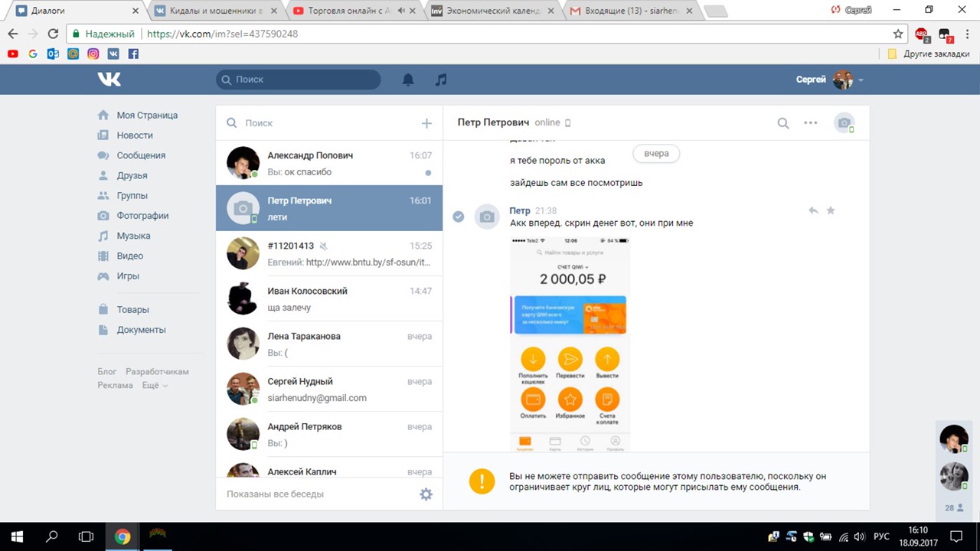Search within the chat using the magnifier icon

783,123
